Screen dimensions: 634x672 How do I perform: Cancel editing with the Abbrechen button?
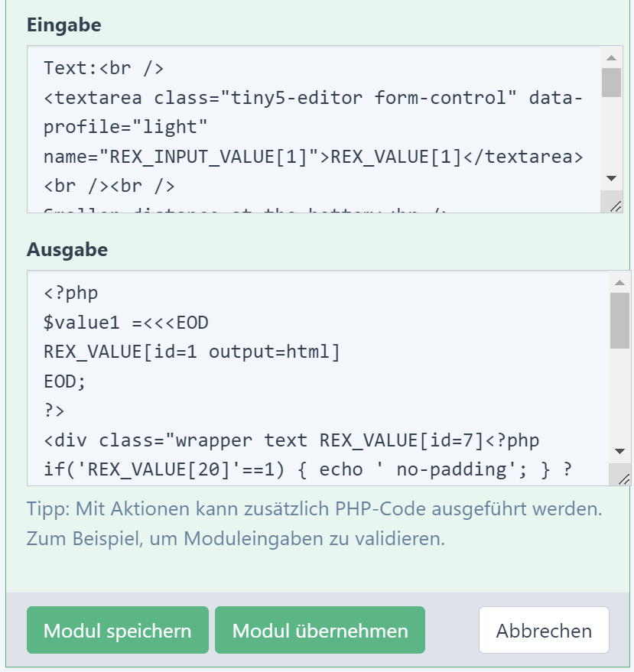(x=544, y=630)
